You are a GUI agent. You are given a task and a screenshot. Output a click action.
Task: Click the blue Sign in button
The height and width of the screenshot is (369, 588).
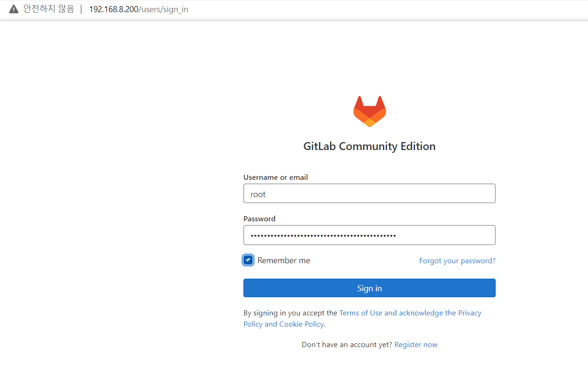(369, 288)
